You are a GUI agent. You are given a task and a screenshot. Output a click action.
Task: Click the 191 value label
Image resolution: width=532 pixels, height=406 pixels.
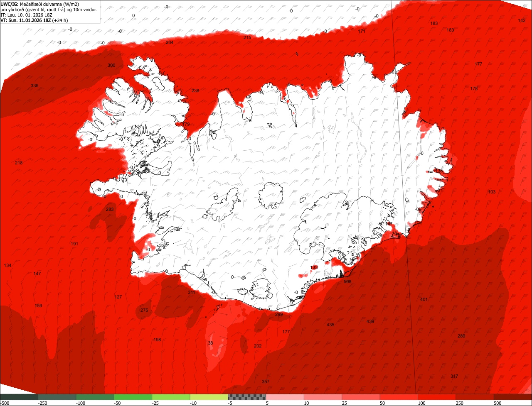pyautogui.click(x=74, y=244)
